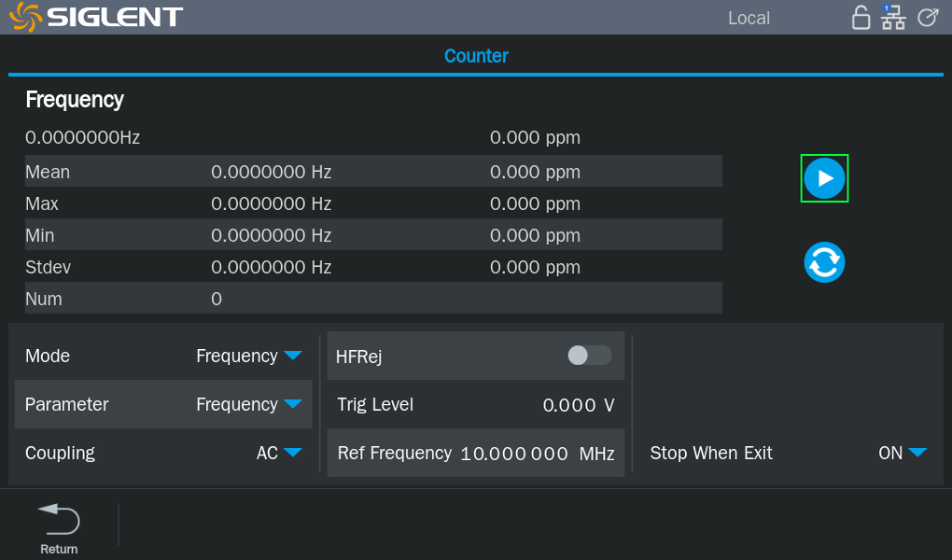Click the Return arrow icon
The width and height of the screenshot is (952, 560).
(59, 519)
